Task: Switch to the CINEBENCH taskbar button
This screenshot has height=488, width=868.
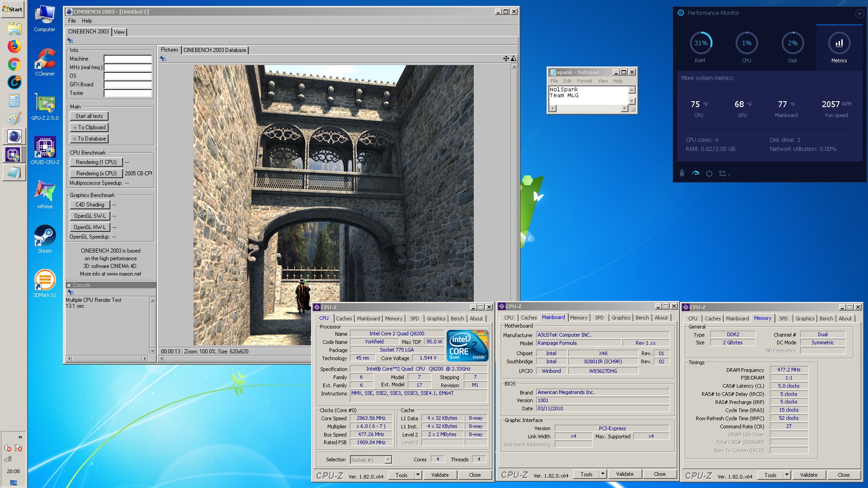Action: (14, 136)
